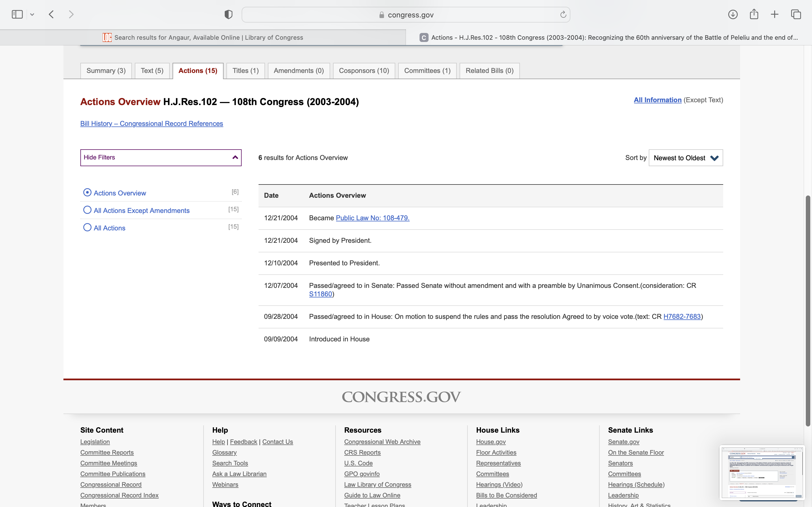Collapse the Hide Filters expander
812x507 pixels.
tap(161, 158)
